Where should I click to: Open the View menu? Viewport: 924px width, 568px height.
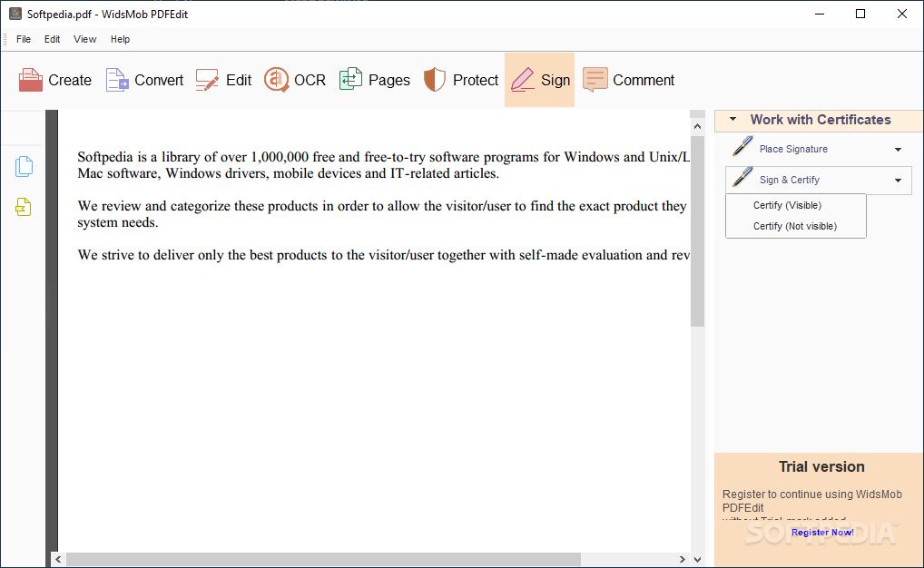coord(84,39)
